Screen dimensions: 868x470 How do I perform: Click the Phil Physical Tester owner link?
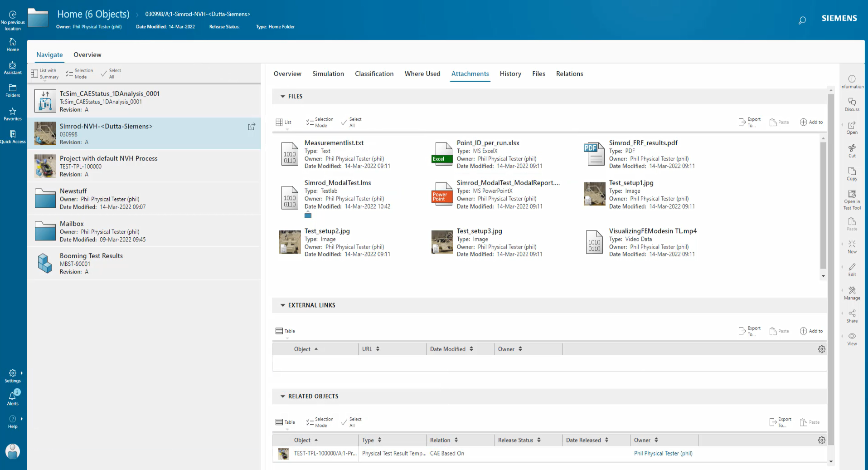pos(663,453)
